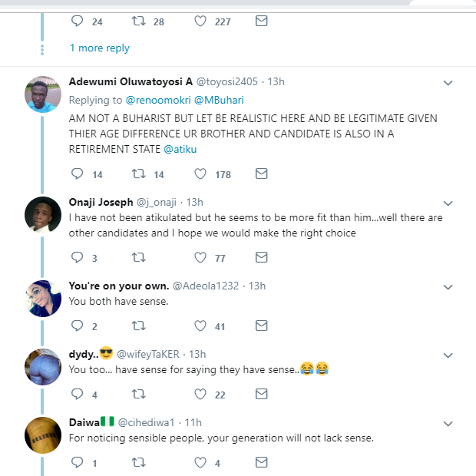
Task: Open the more options chevron on Adewumi's tweet
Action: click(449, 82)
